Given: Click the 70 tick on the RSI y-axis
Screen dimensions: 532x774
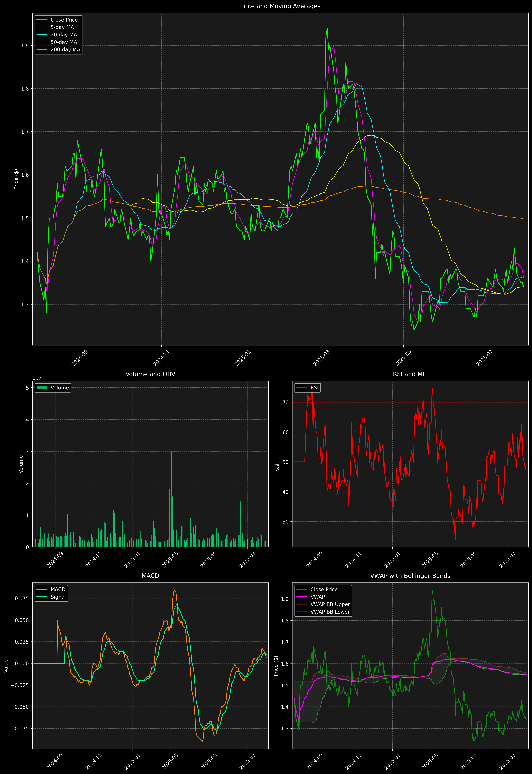Looking at the screenshot, I should (x=286, y=403).
